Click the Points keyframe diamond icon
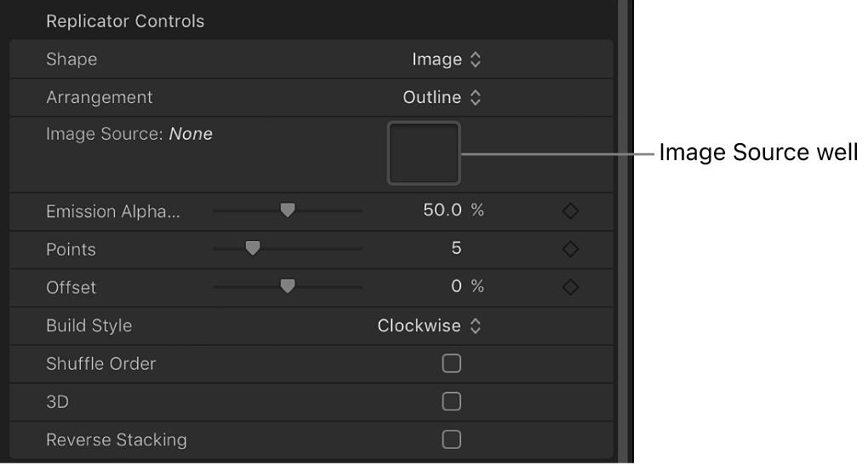 pos(570,250)
